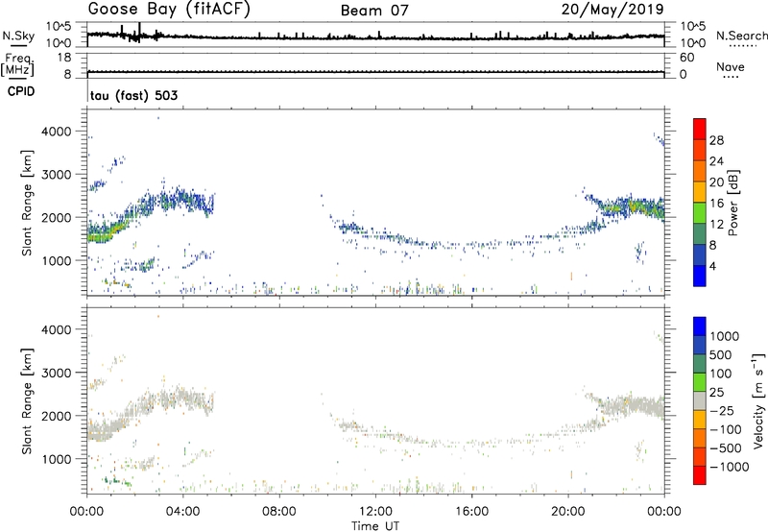The width and height of the screenshot is (768, 532).
Task: Click the sky noise trace in the top panel
Action: [375, 36]
